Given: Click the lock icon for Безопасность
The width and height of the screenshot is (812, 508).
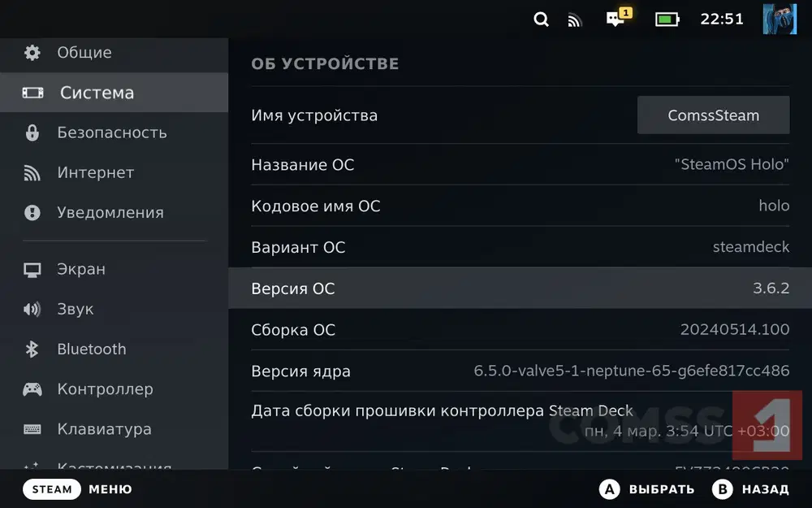Looking at the screenshot, I should 32,132.
